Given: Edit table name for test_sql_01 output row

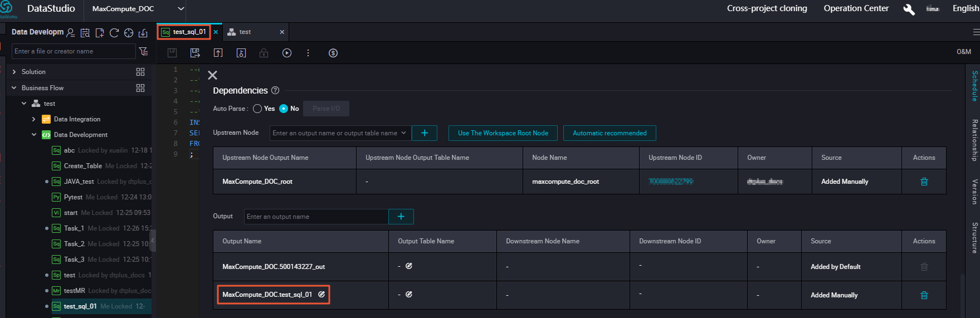Looking at the screenshot, I should 409,294.
